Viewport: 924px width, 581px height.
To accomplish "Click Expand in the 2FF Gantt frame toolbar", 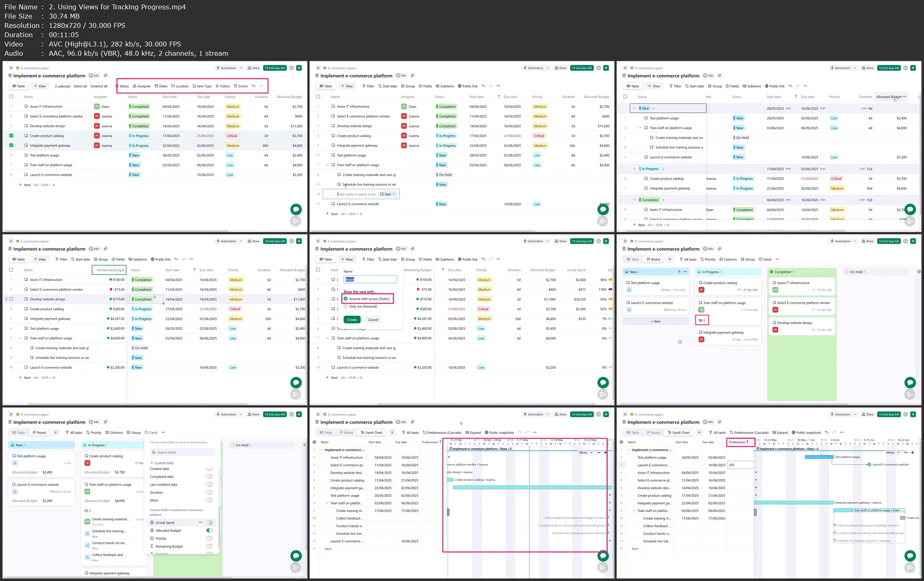I will click(780, 432).
